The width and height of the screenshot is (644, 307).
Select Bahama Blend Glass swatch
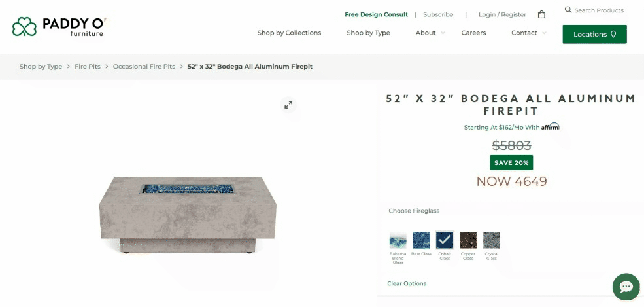[398, 240]
